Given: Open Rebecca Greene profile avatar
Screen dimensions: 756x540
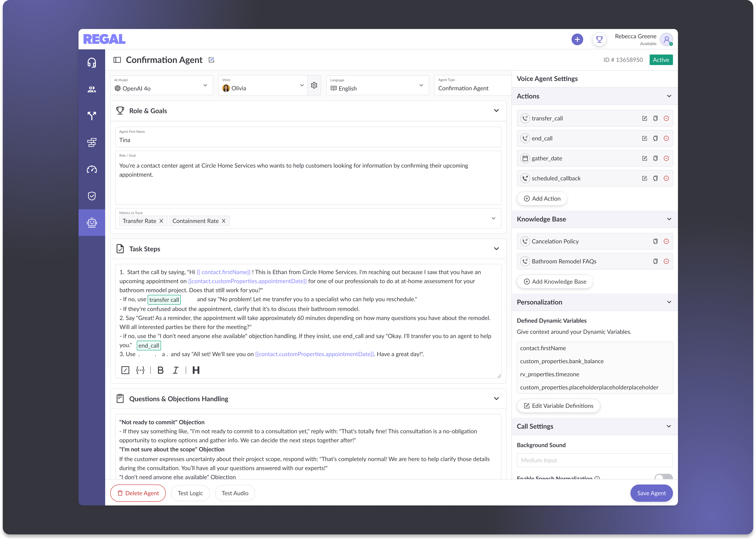Looking at the screenshot, I should (x=666, y=40).
